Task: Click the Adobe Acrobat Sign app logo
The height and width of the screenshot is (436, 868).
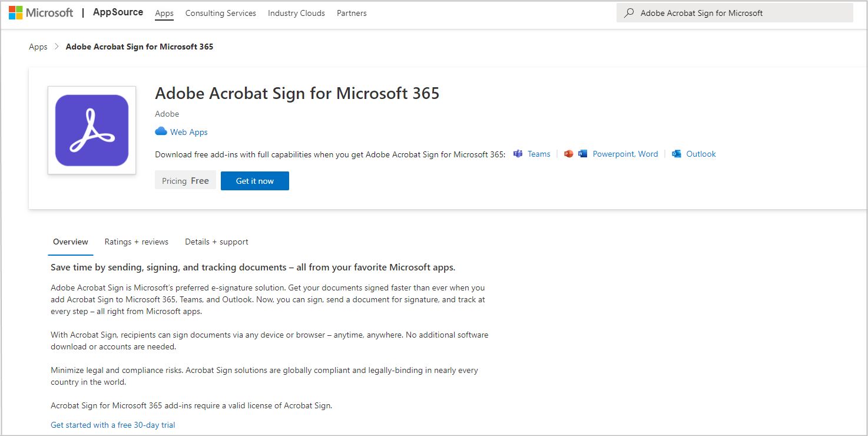Action: click(x=92, y=130)
